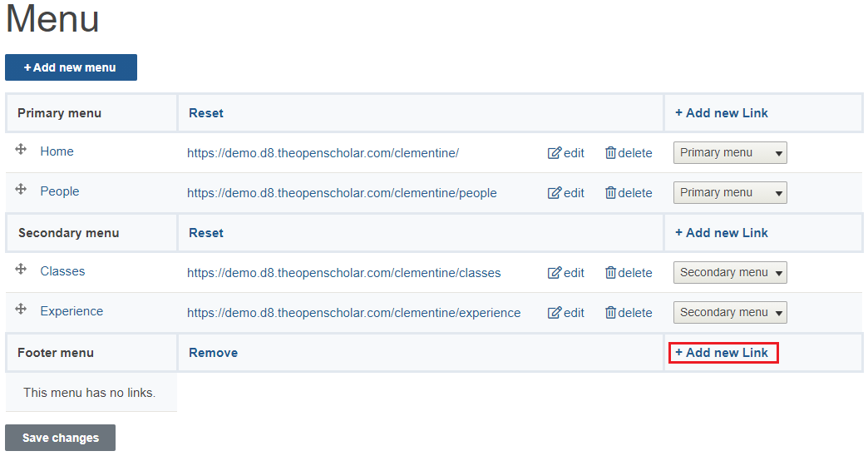Open the Experience menu link title

72,311
